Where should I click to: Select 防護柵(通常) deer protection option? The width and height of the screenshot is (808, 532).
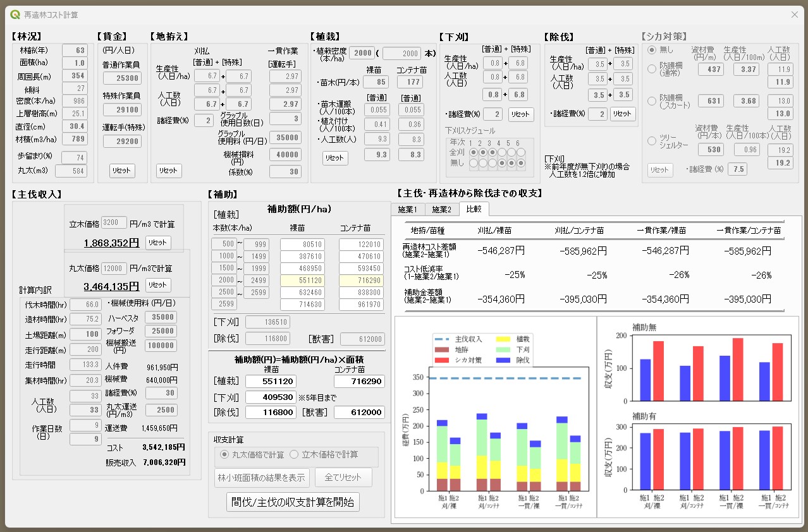point(653,70)
